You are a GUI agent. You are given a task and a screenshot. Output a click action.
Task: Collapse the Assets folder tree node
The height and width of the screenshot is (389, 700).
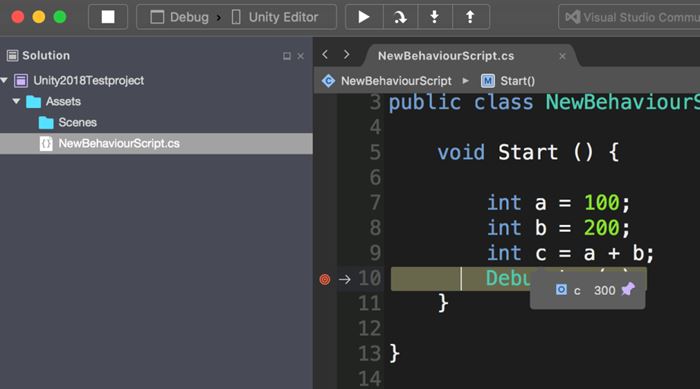pos(17,101)
